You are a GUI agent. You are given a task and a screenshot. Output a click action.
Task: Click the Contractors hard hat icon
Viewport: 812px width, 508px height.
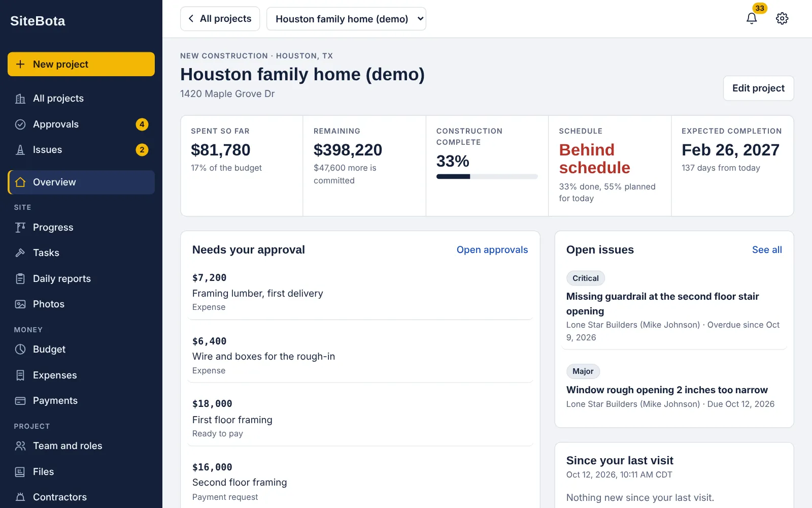(20, 497)
